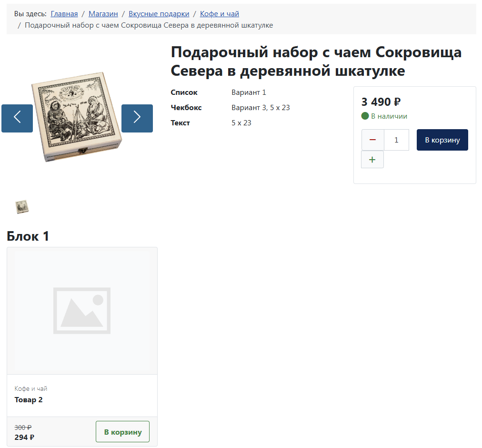Add Товар 2 to the cart
Image resolution: width=482 pixels, height=448 pixels.
[x=122, y=432]
